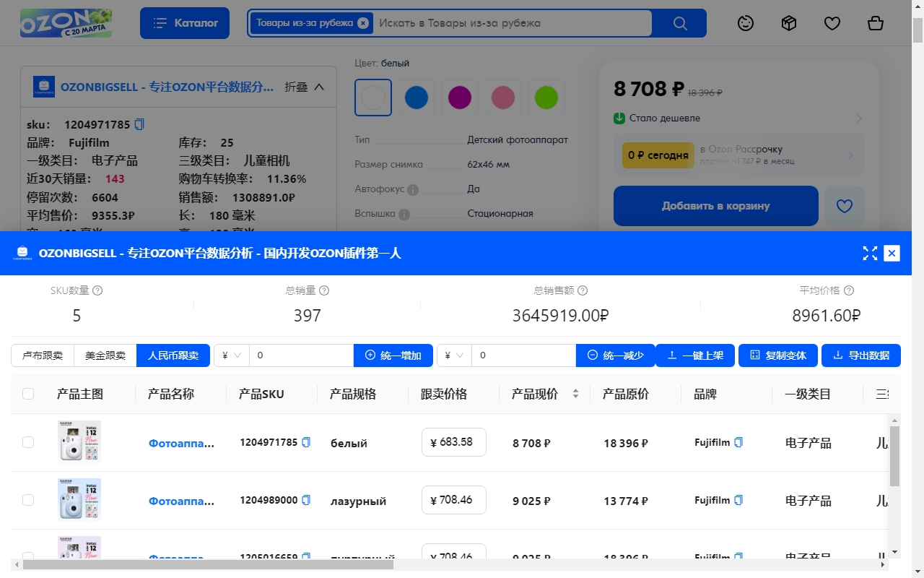Select the pink color swatch
Image resolution: width=924 pixels, height=578 pixels.
[x=503, y=98]
